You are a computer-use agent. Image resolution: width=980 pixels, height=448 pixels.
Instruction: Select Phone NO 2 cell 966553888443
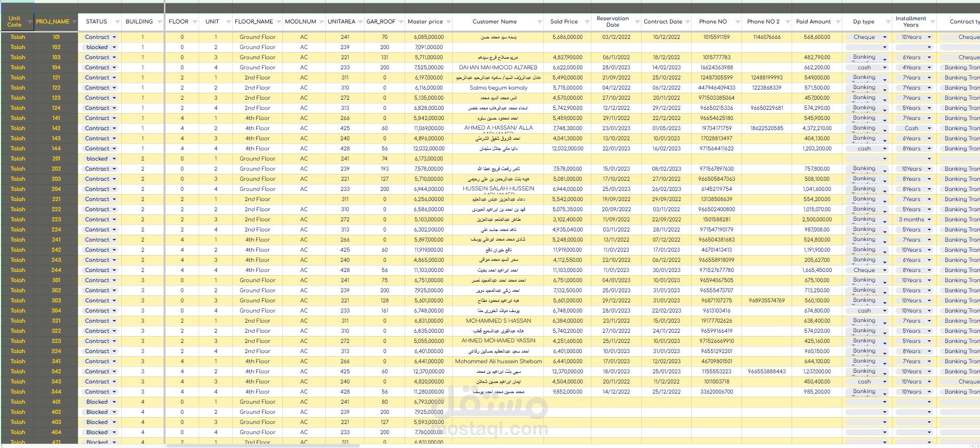tap(766, 372)
